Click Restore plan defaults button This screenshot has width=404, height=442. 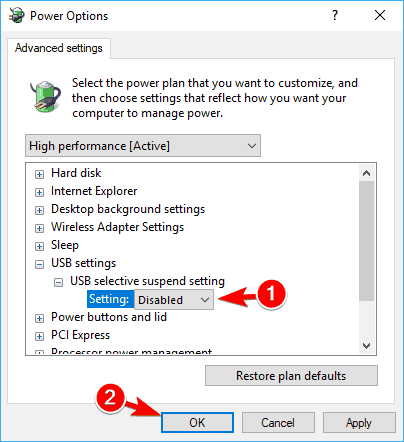pyautogui.click(x=291, y=376)
